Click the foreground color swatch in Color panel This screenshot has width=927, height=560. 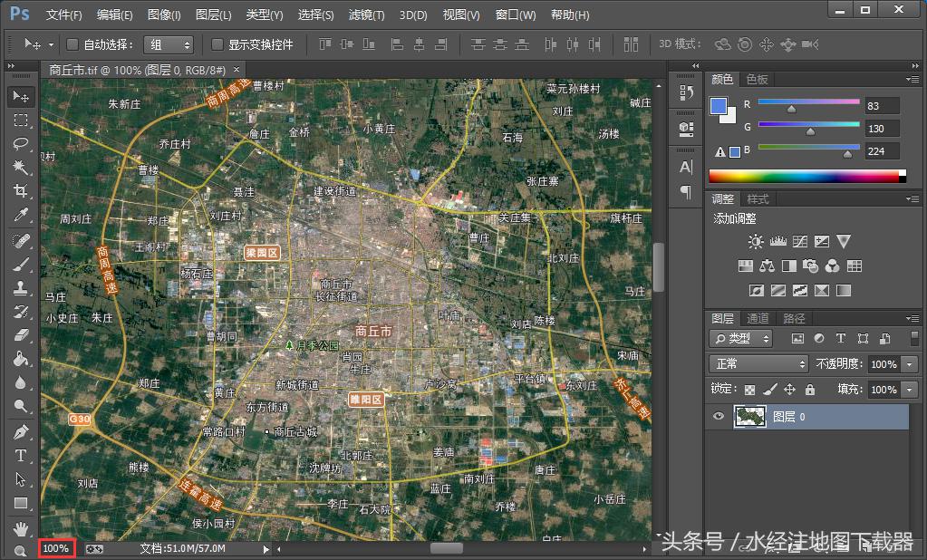[718, 106]
